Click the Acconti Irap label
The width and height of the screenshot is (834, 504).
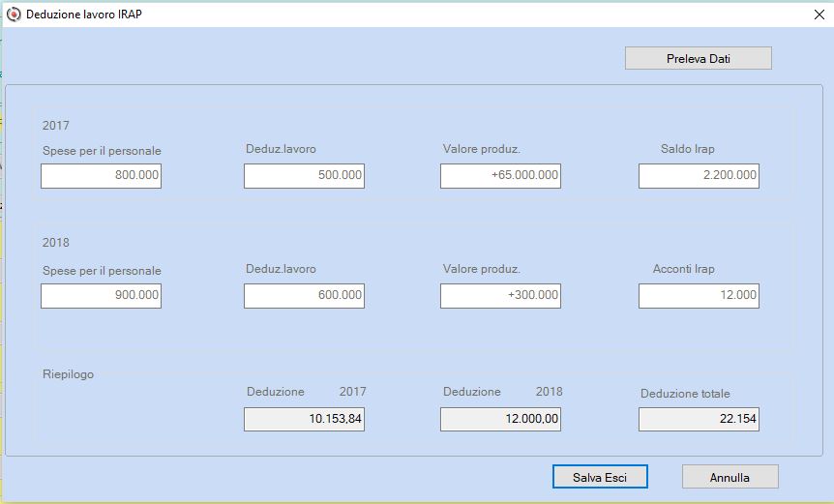pos(683,269)
